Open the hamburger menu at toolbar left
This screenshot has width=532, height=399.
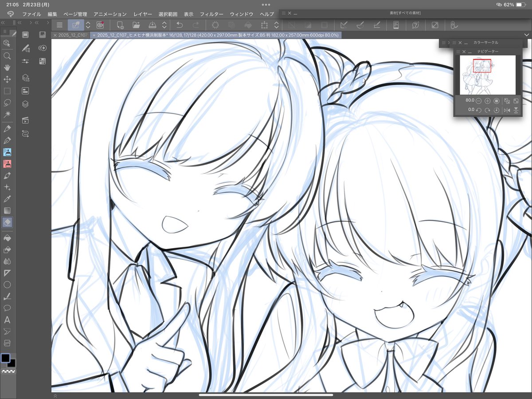tap(60, 25)
